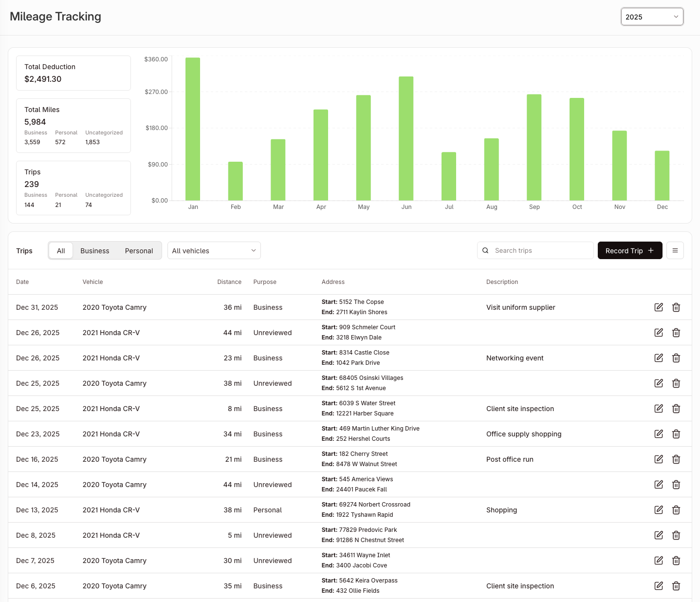
Task: Expand the All vehicles dropdown
Action: (214, 251)
